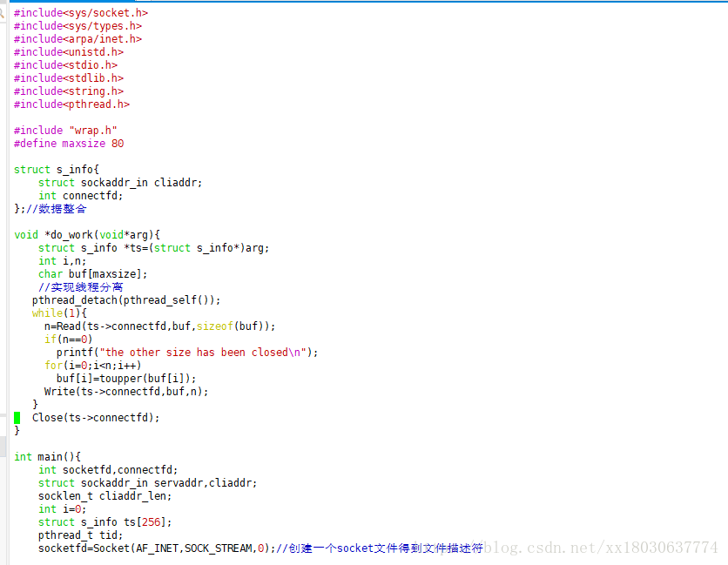
Task: Click the void *do_work(void*arg){ line
Action: [x=87, y=235]
